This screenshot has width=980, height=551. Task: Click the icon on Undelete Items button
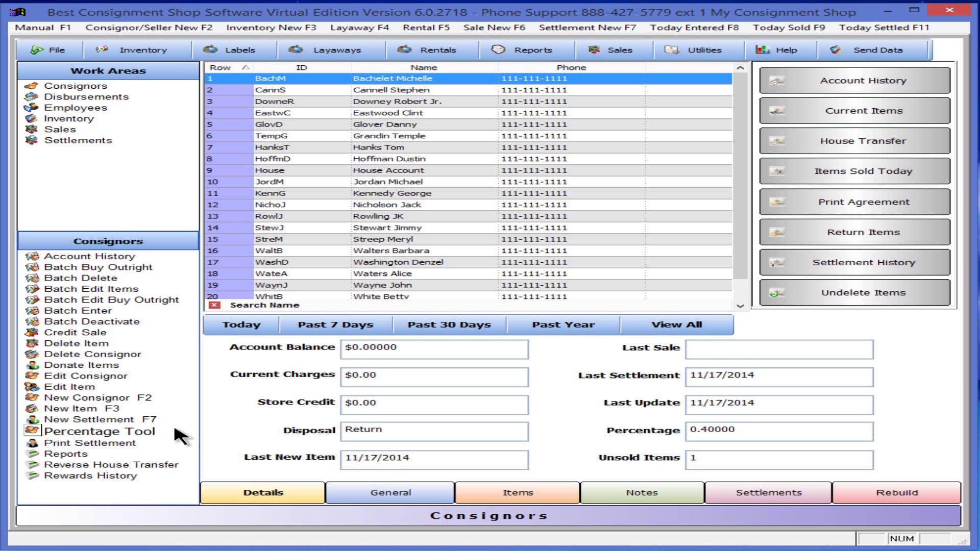point(777,293)
